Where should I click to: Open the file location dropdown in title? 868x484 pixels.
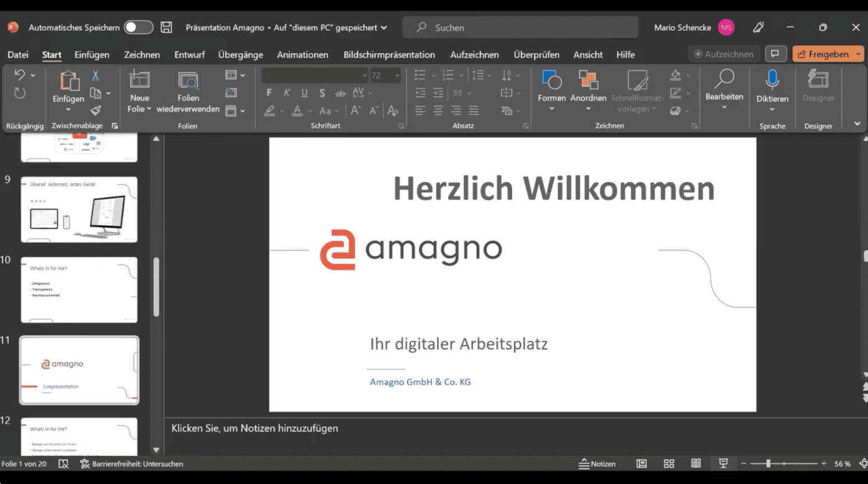(384, 27)
